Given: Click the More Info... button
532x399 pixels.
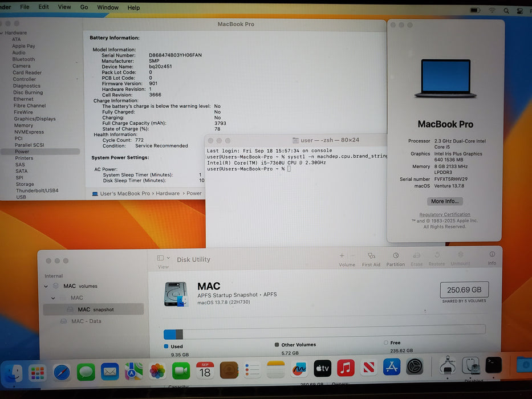Looking at the screenshot, I should pos(445,201).
